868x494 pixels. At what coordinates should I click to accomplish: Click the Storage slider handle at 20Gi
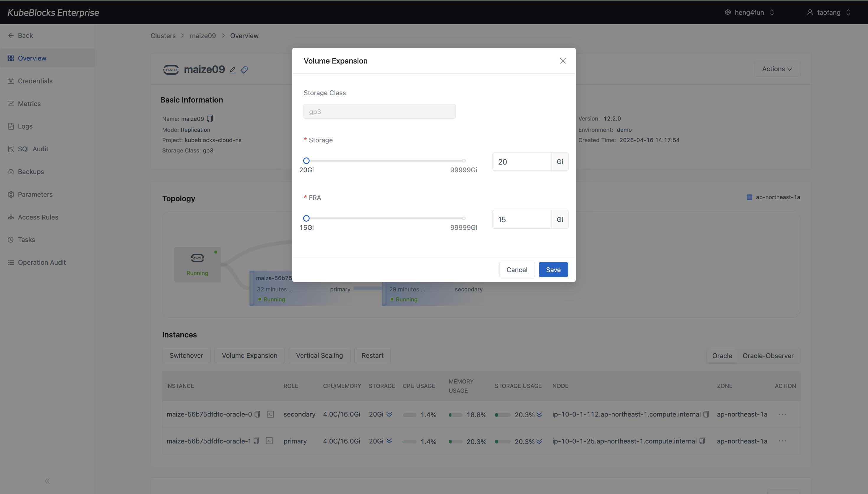click(x=306, y=161)
